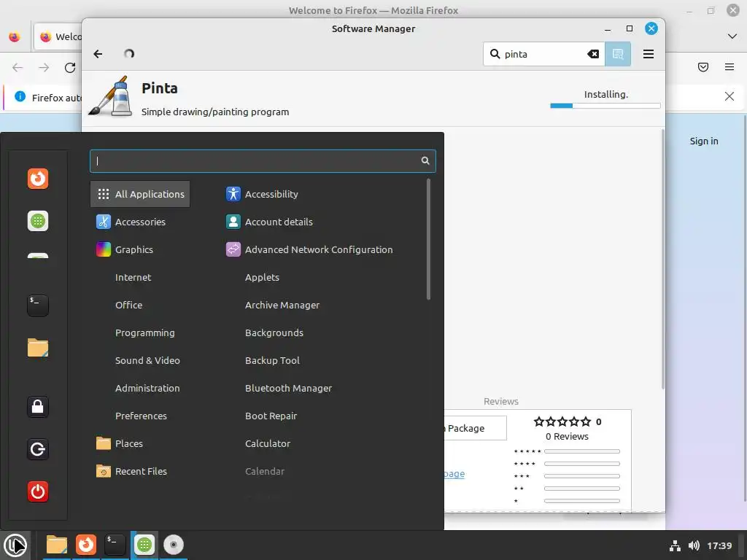Open Places in the menu
The width and height of the screenshot is (747, 560).
(140, 443)
